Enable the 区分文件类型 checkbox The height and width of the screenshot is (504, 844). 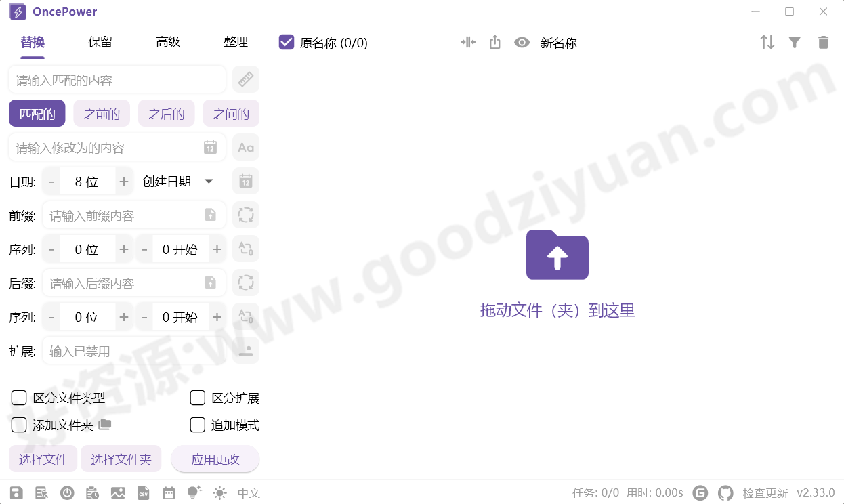click(19, 398)
